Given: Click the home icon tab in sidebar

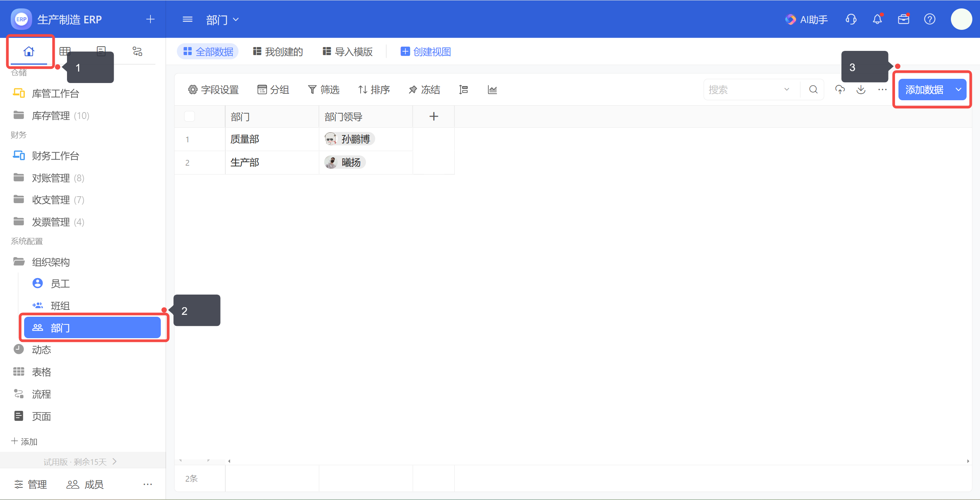Looking at the screenshot, I should 29,51.
